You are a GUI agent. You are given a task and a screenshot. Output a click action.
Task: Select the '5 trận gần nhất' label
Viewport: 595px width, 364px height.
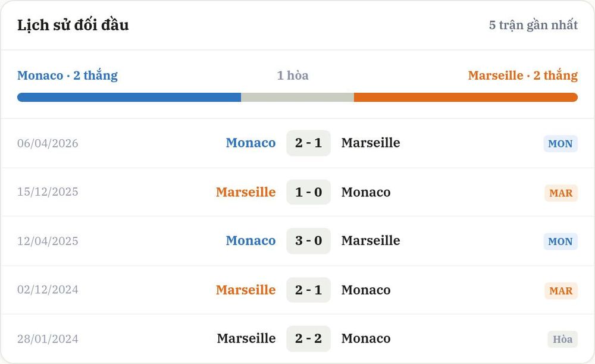[533, 25]
